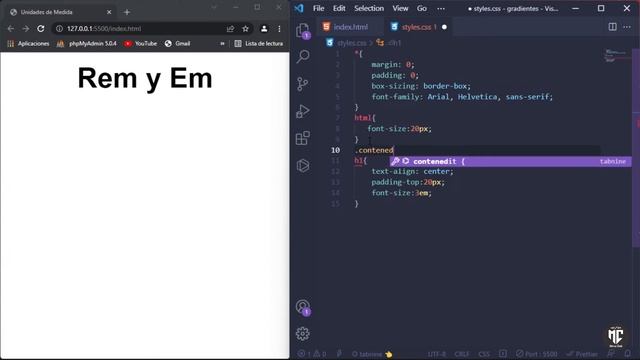640x360 pixels.
Task: Click the font-size:3em declaration
Action: click(x=401, y=193)
